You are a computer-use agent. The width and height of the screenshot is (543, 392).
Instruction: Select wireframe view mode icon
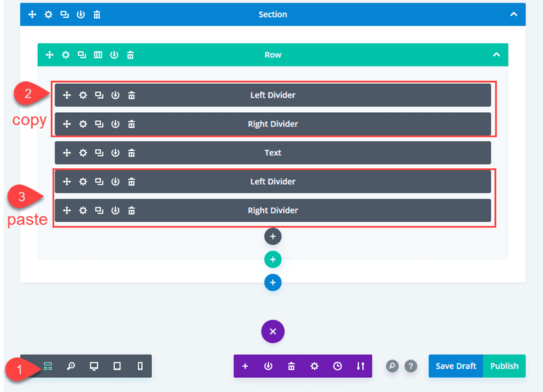(x=48, y=366)
